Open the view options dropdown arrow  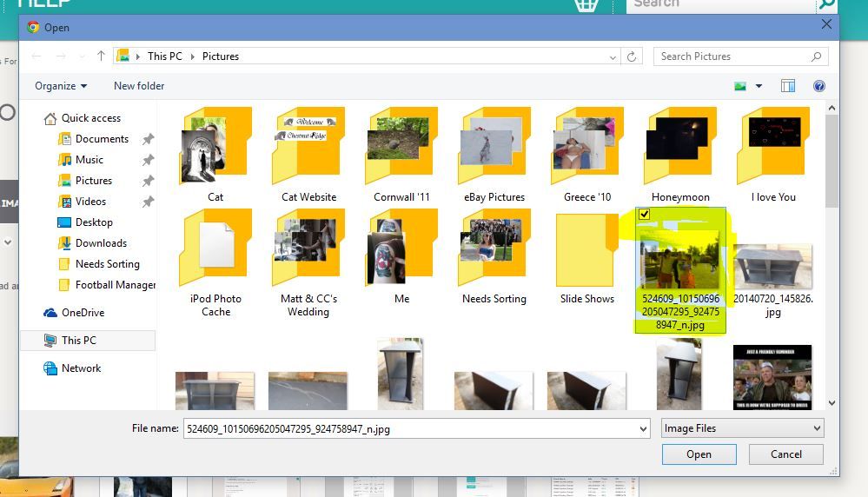click(759, 86)
